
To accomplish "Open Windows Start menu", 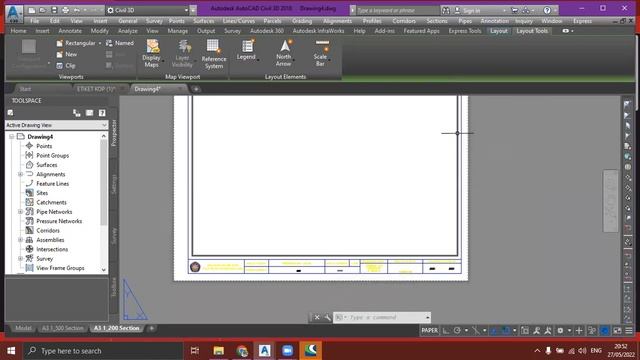I will coord(11,351).
